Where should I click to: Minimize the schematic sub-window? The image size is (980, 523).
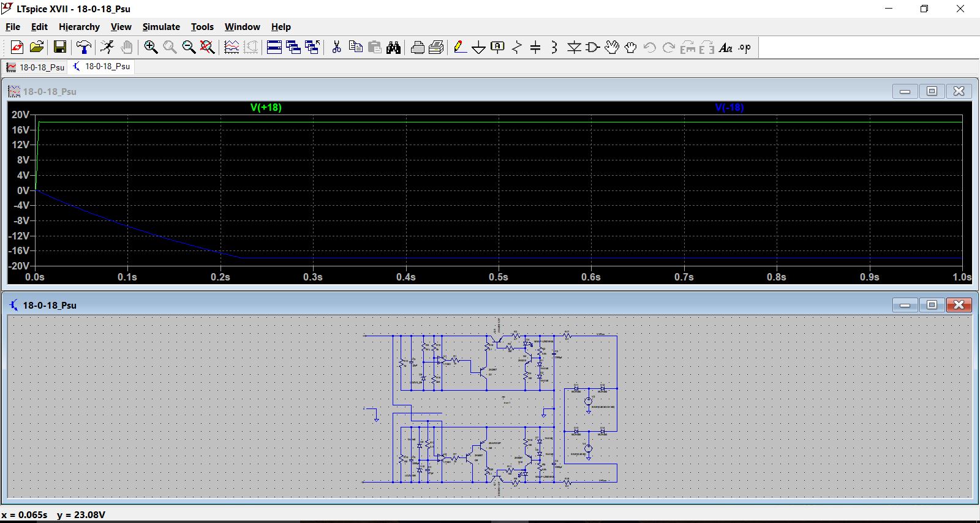click(x=905, y=304)
